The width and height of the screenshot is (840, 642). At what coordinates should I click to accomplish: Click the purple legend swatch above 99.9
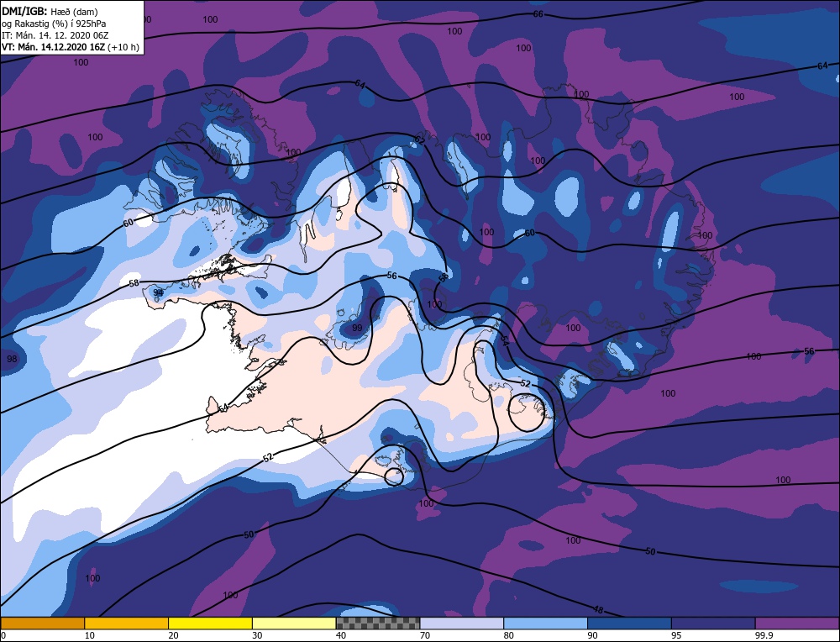point(797,623)
